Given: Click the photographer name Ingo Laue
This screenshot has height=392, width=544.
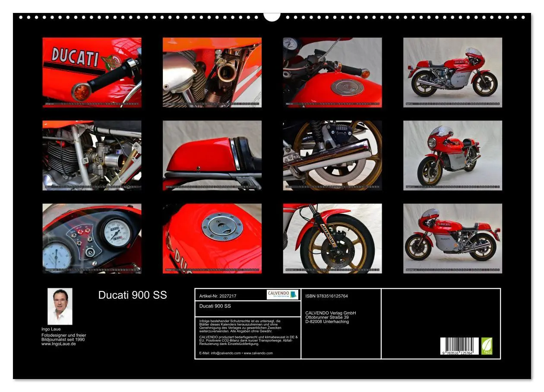Looking at the screenshot, I should (x=51, y=329).
